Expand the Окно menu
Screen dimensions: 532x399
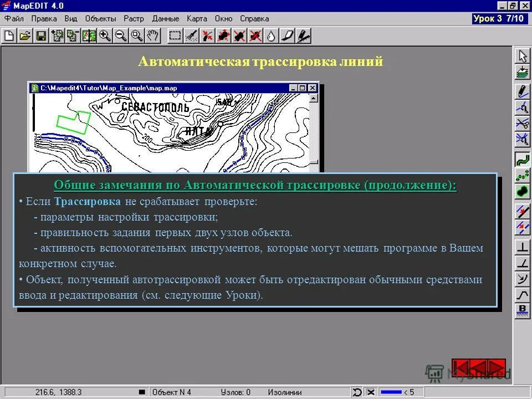[x=223, y=18]
